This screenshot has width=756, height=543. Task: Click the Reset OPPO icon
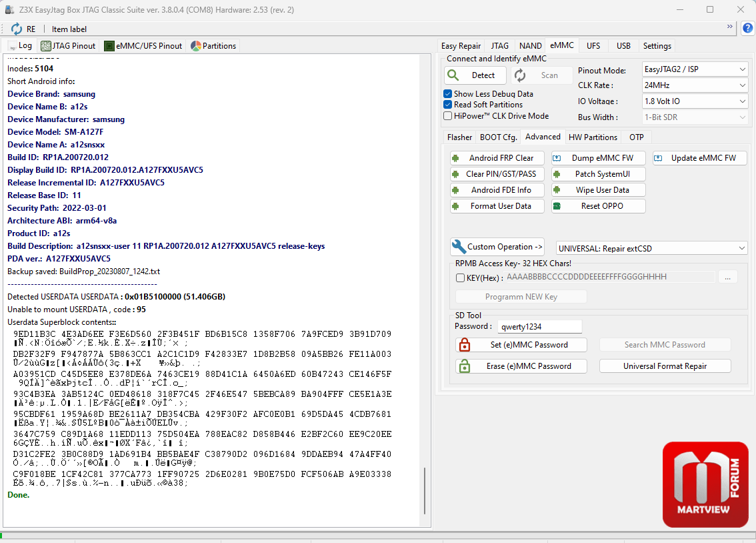pos(557,206)
